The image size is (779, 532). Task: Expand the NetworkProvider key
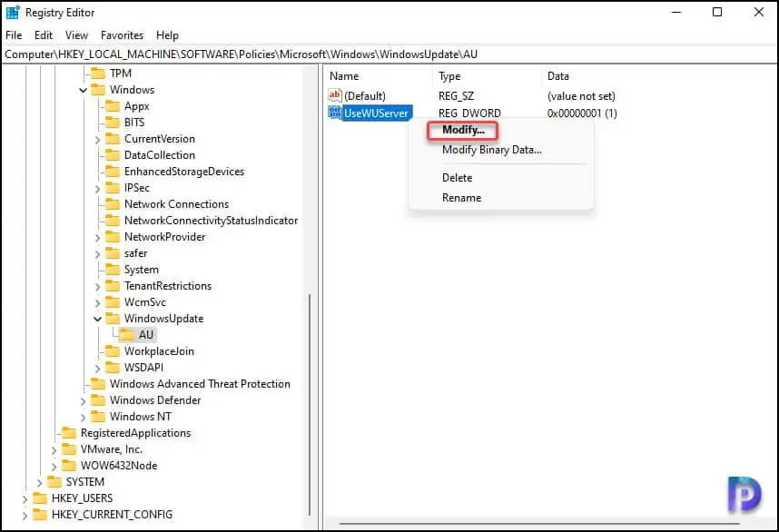(97, 238)
